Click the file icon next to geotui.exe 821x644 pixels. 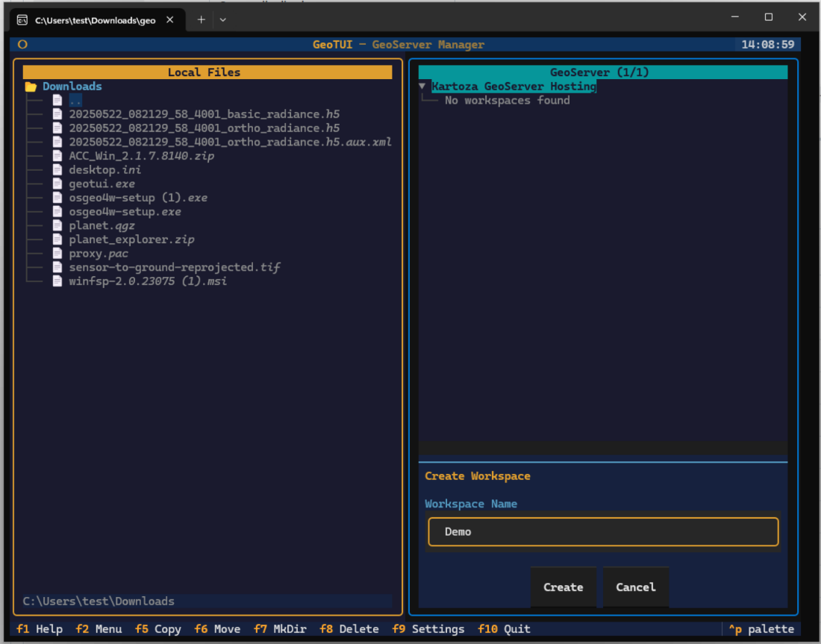click(x=57, y=184)
